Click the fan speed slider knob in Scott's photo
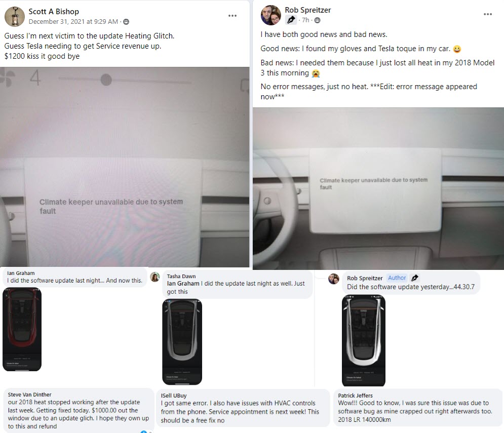The image size is (504, 433). (106, 80)
